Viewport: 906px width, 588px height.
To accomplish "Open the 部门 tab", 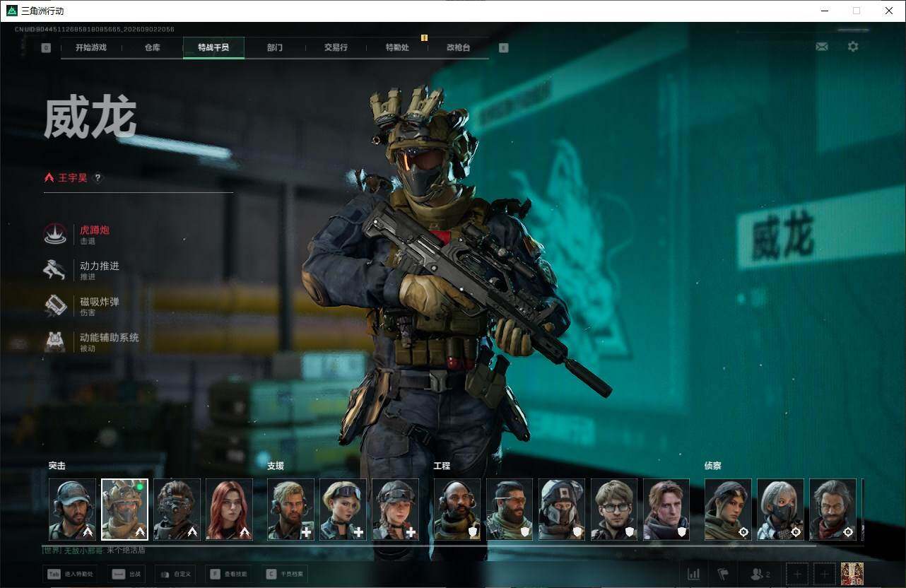I will 275,47.
